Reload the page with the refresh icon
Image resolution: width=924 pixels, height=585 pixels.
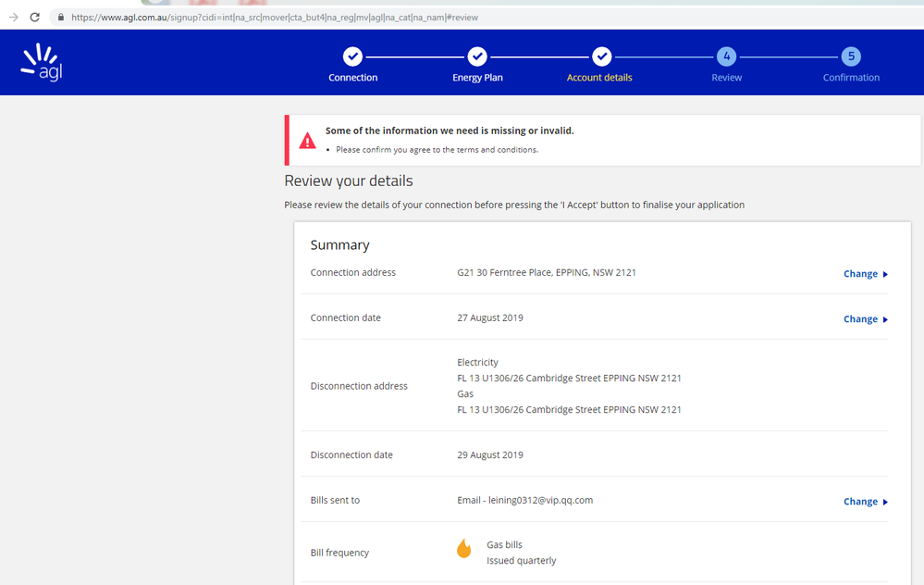coord(35,18)
